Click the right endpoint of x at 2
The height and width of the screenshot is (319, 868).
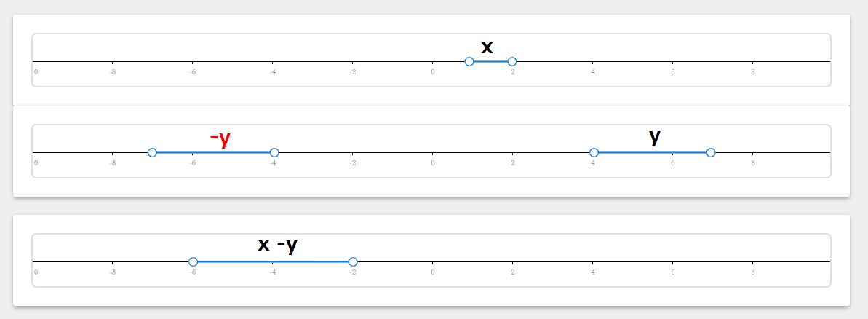[512, 61]
